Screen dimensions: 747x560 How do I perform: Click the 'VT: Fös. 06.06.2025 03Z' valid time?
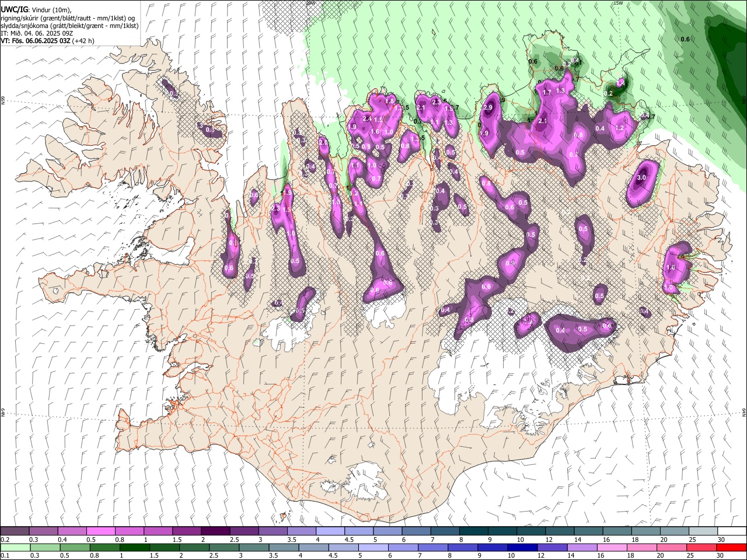pos(36,41)
